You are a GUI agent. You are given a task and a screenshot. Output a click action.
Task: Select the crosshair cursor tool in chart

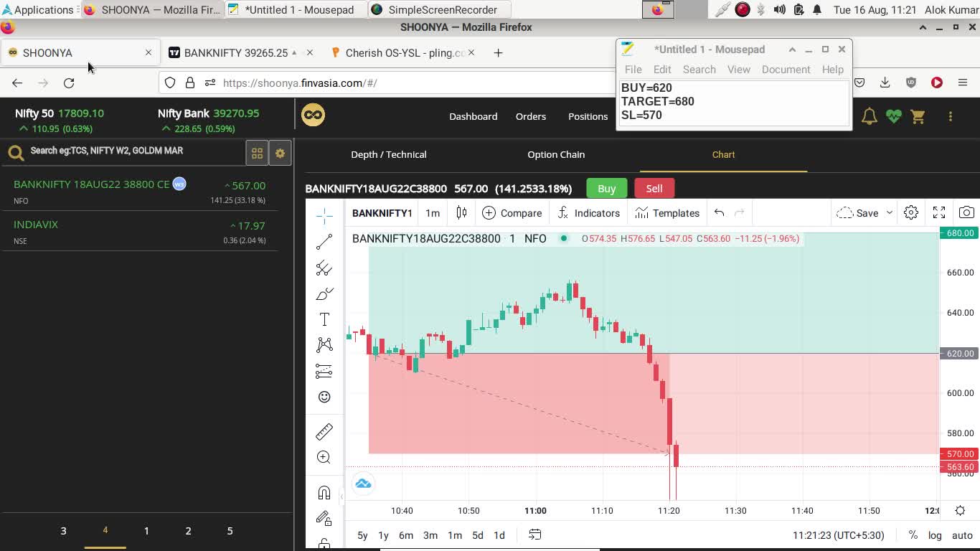click(x=324, y=215)
